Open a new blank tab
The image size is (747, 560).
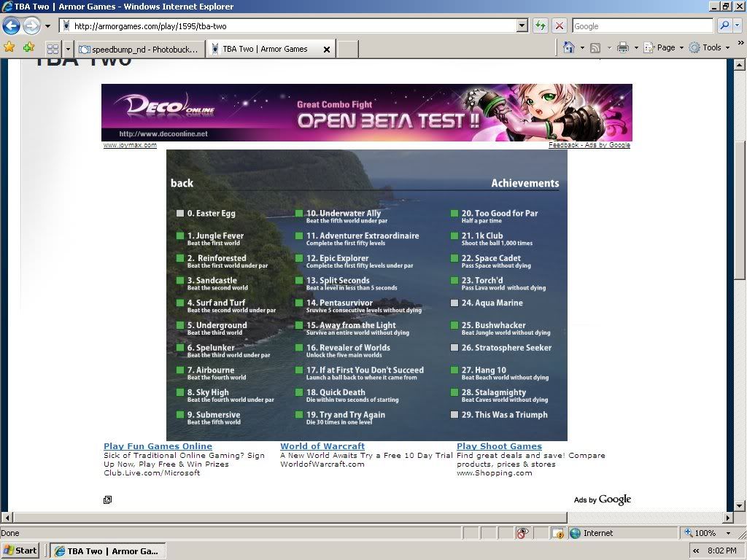coord(348,49)
